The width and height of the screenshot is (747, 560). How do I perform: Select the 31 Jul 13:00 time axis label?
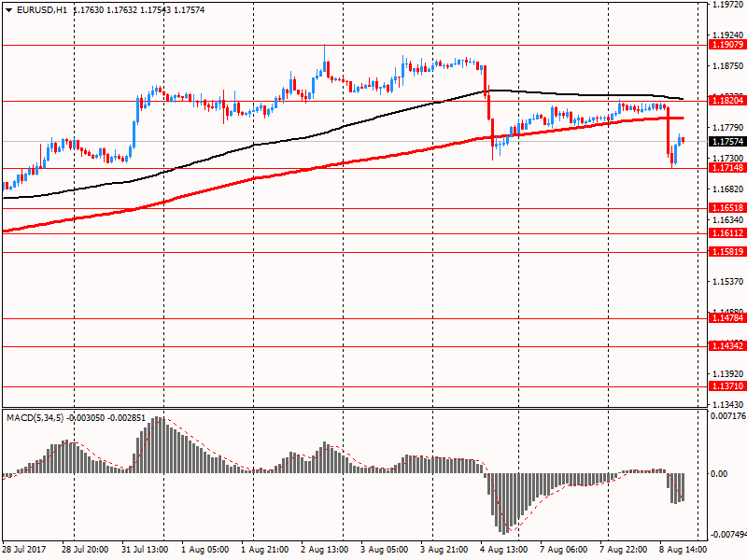point(145,550)
